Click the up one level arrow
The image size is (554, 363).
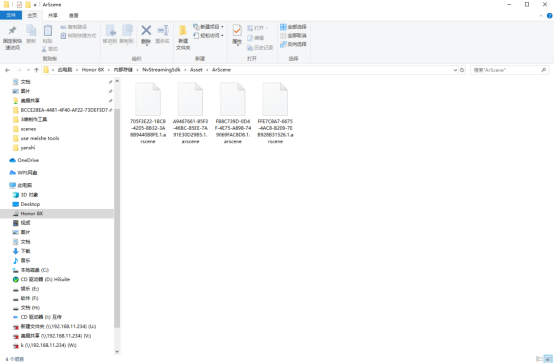click(36, 70)
